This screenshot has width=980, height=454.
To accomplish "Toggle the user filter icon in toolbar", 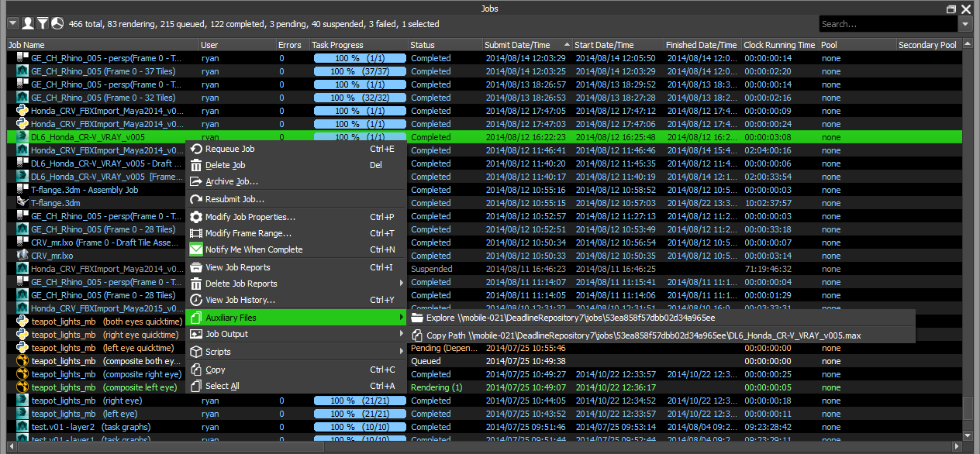I will [28, 24].
